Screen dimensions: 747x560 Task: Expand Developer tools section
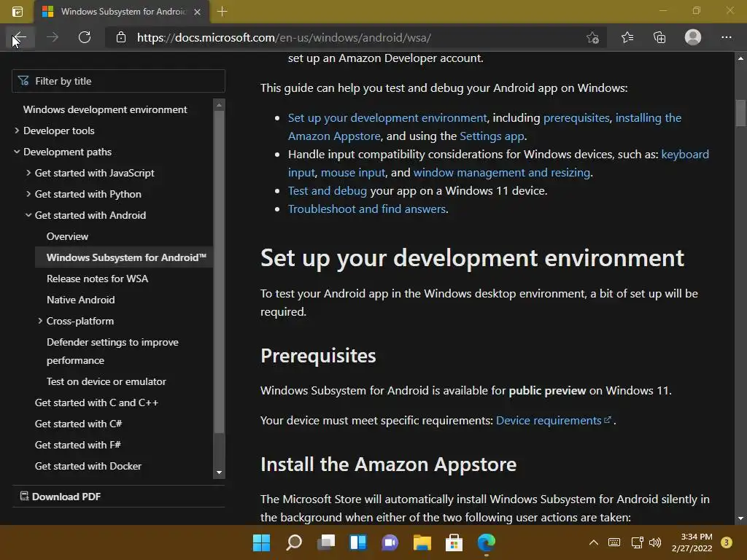(x=17, y=131)
